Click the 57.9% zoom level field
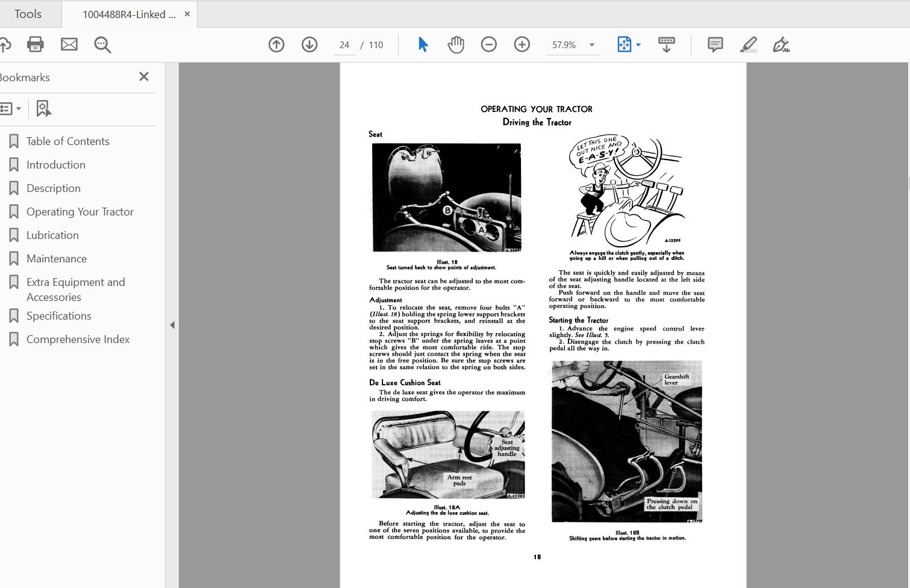The height and width of the screenshot is (588, 910). click(x=564, y=45)
